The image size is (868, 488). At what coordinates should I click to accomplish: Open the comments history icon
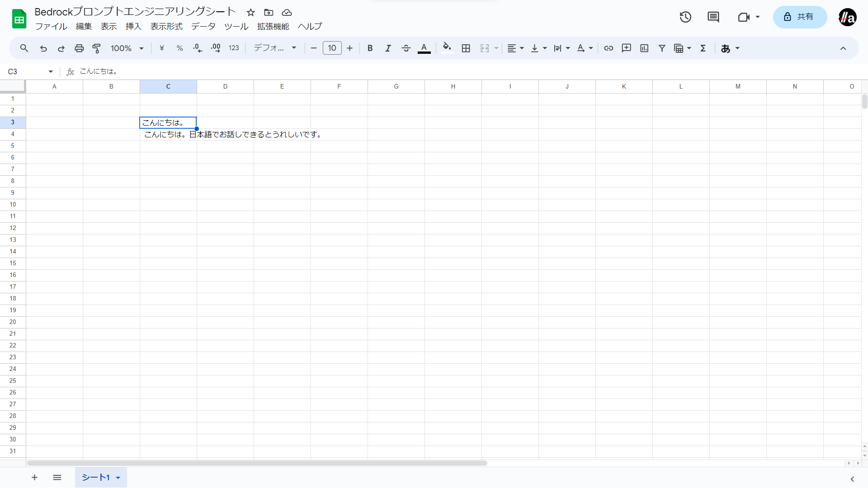coord(713,17)
